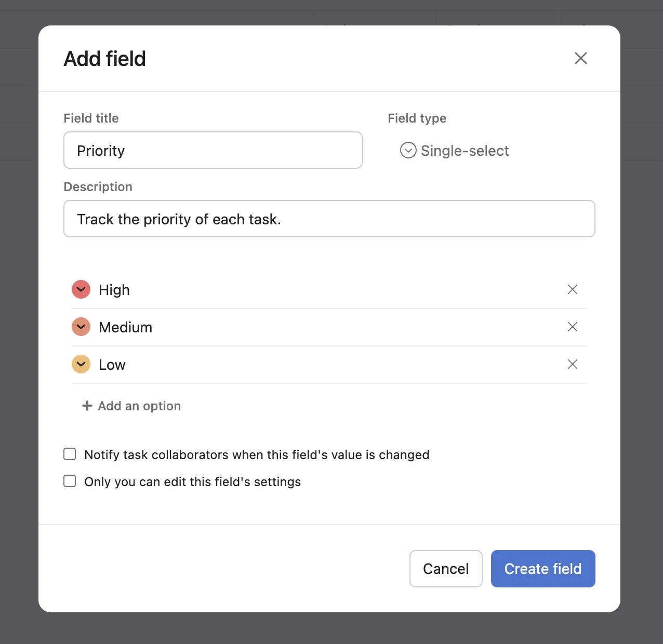Screen dimensions: 663x644
Task: Toggle the collaborator notification checkbox
Action: click(70, 454)
